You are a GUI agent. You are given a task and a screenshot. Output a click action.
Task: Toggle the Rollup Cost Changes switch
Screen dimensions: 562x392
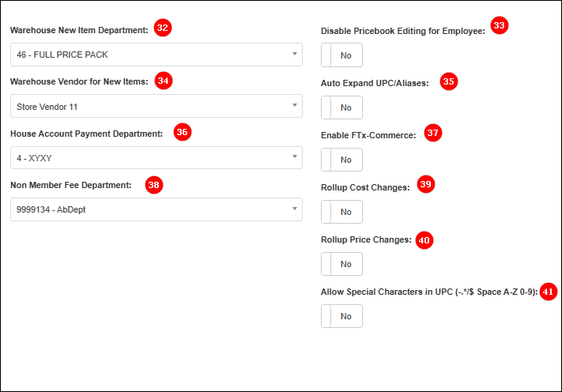(341, 212)
